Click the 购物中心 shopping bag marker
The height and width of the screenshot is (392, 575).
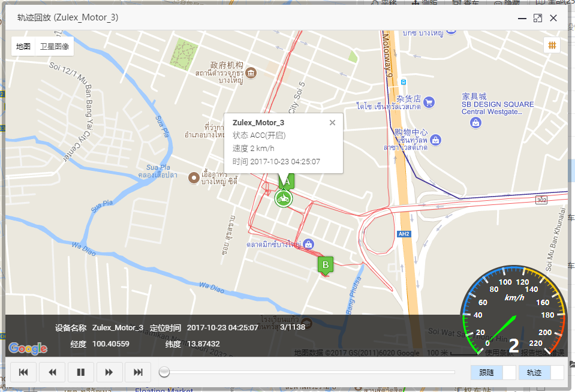point(436,140)
